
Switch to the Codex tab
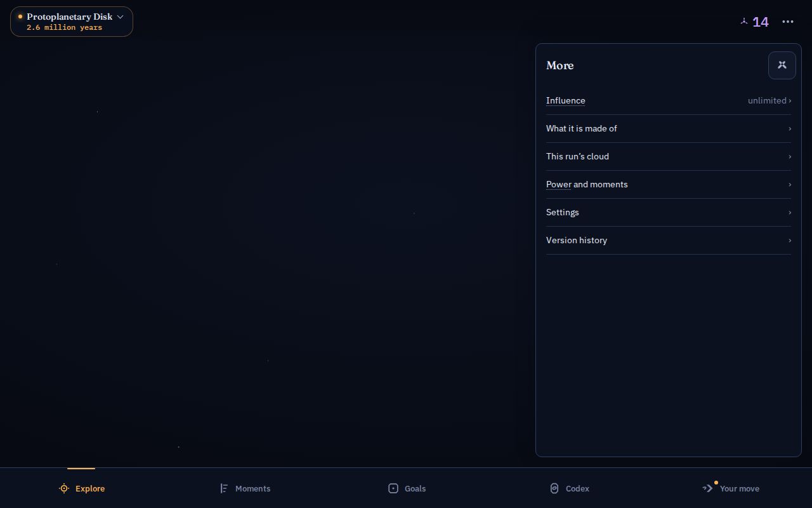point(569,488)
